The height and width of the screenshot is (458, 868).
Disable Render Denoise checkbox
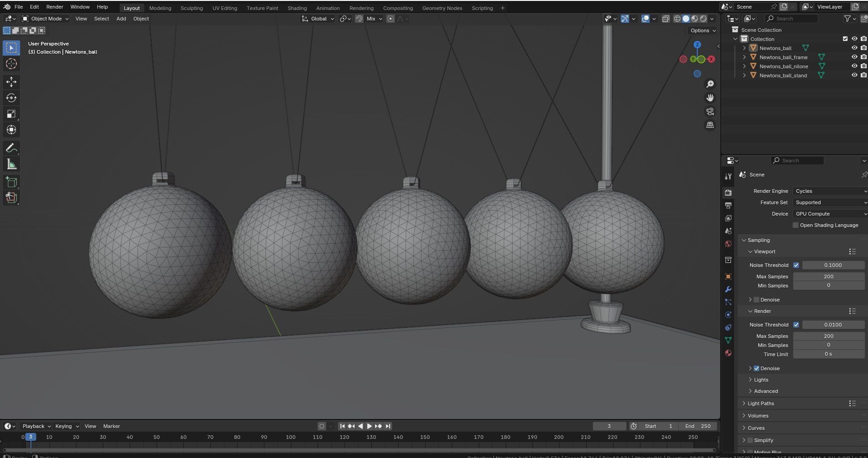[756, 368]
